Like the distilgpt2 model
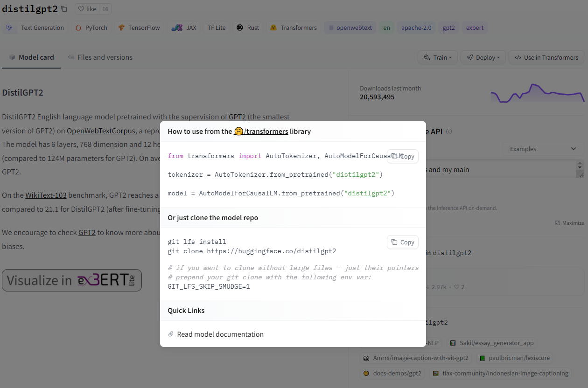The height and width of the screenshot is (388, 588). point(87,9)
